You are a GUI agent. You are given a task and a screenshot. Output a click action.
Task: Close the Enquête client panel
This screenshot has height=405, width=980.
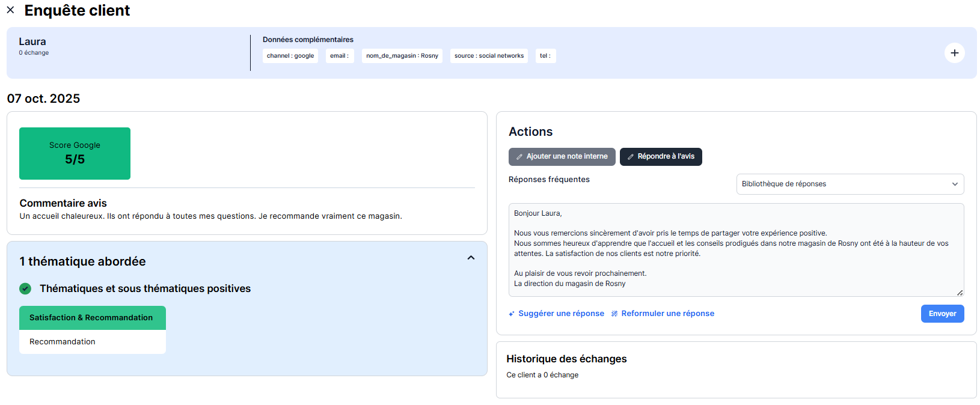coord(10,10)
